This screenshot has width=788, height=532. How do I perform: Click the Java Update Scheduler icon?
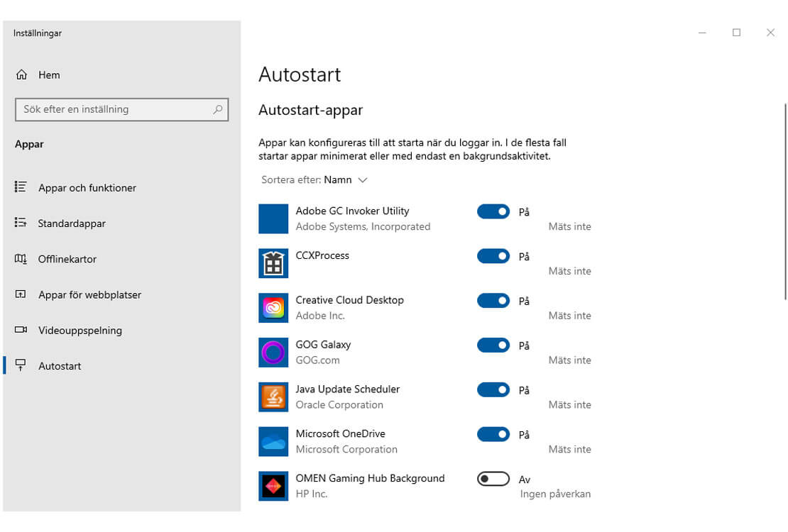tap(273, 397)
